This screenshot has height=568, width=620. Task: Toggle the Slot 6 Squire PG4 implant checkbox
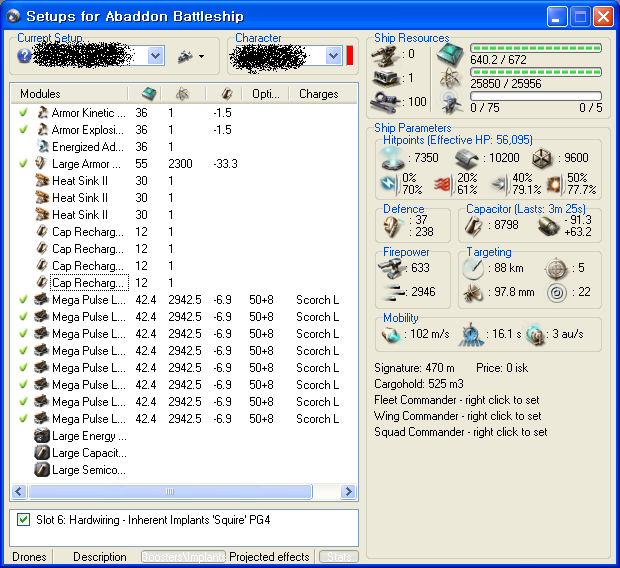[23, 519]
